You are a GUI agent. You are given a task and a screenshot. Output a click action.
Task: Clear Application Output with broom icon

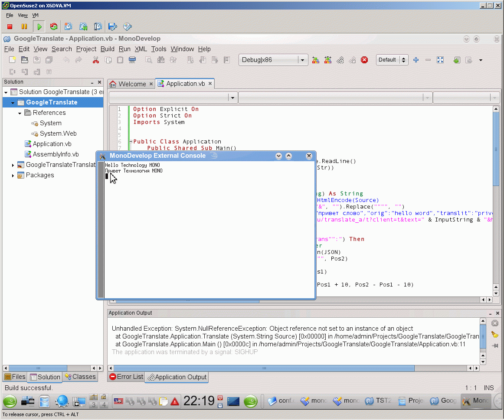click(495, 334)
